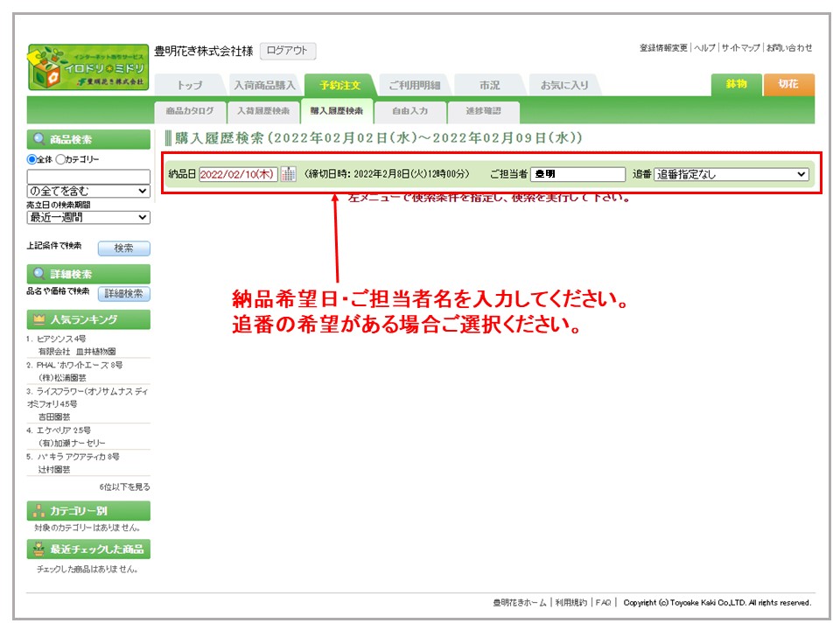This screenshot has height=630, width=840.
Task: Open the calendar date picker icon
Action: tap(288, 174)
